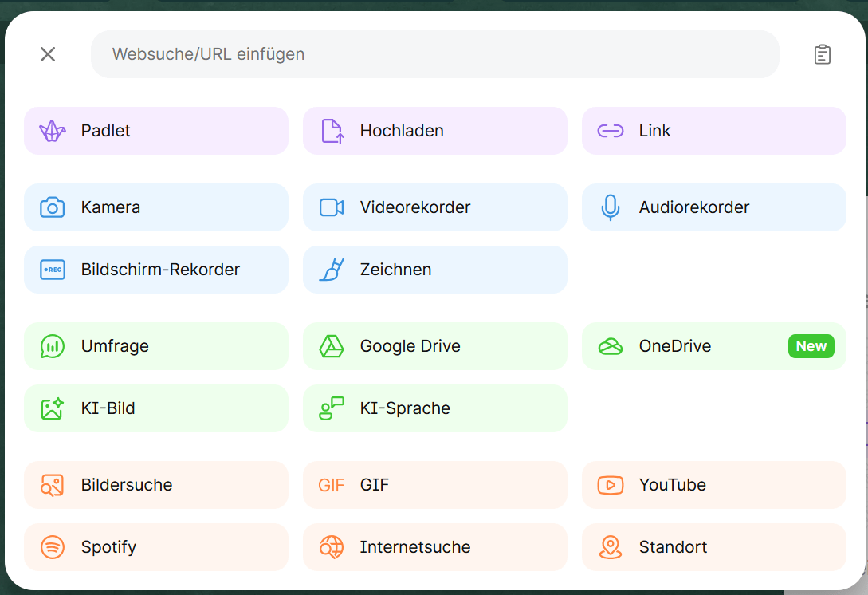Start the Videorekorder option
The height and width of the screenshot is (595, 868).
tap(434, 207)
